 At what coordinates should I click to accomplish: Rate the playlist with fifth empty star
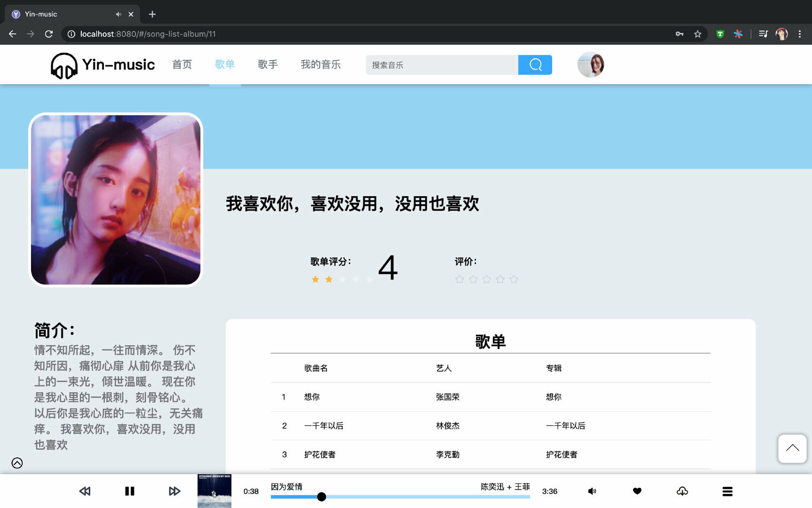tap(514, 279)
